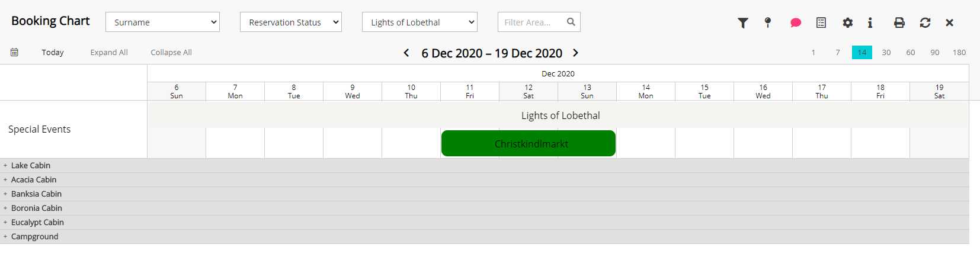Refresh the booking chart
This screenshot has height=254, width=980.
coord(925,22)
